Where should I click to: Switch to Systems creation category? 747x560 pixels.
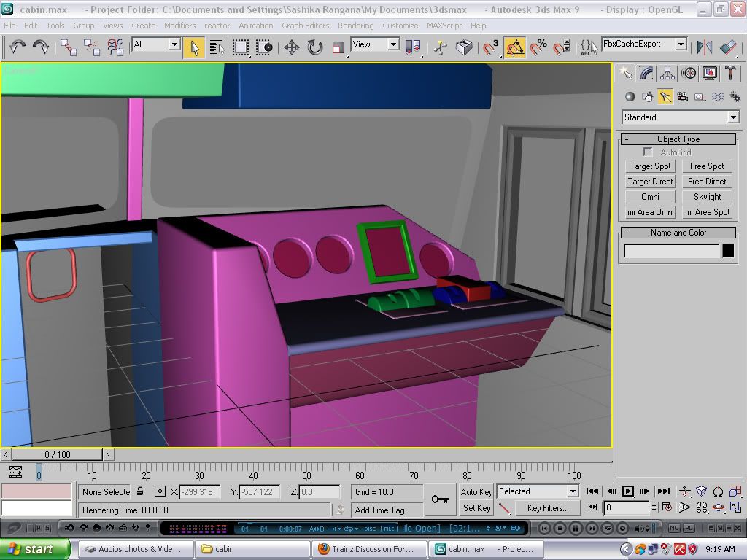(735, 97)
